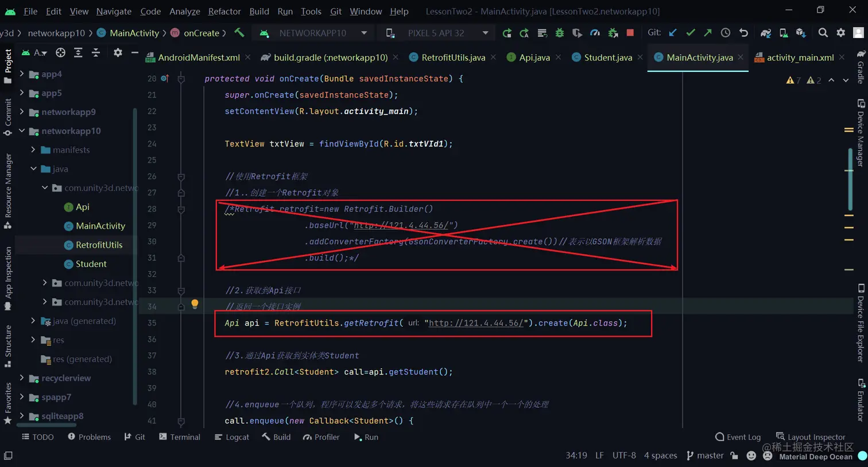Attach debugger to Android process icon
The width and height of the screenshot is (868, 467).
click(613, 33)
